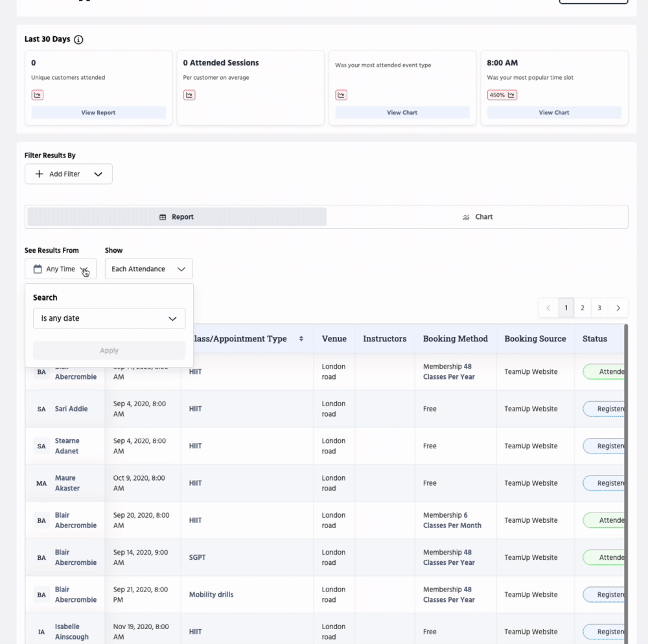The width and height of the screenshot is (648, 644).
Task: Click the 450% trend badge icon
Action: (x=511, y=95)
